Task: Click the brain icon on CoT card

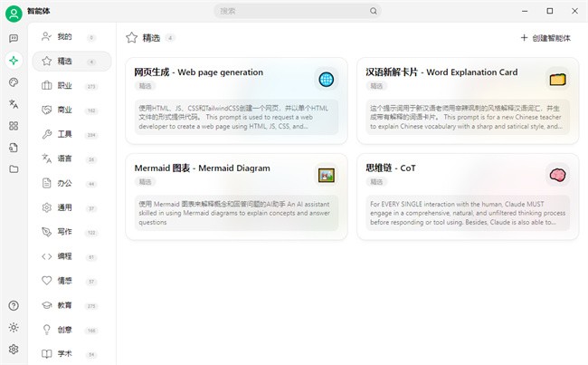Action: tap(557, 175)
